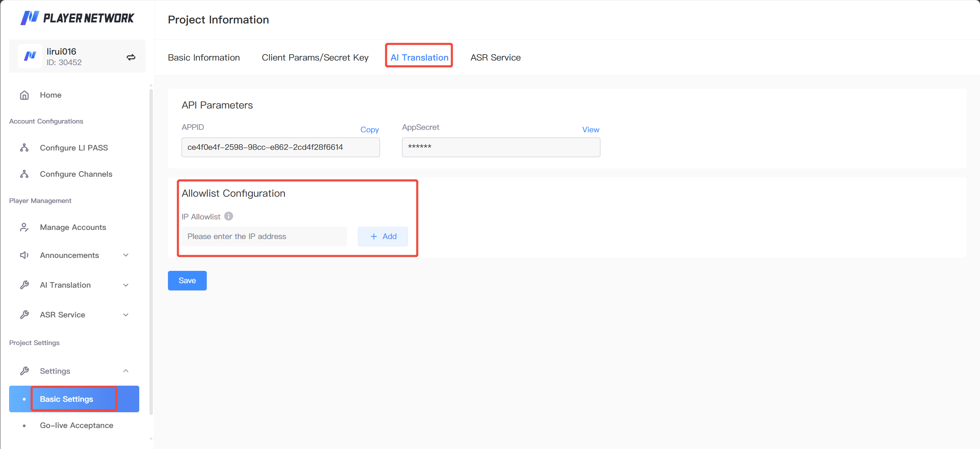Screen dimensions: 980x449
Task: Click the IP Allowlist info icon
Action: point(228,216)
